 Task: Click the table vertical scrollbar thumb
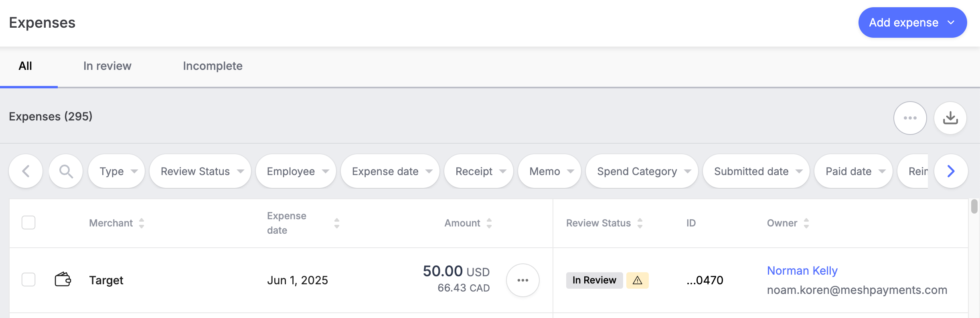pyautogui.click(x=974, y=206)
